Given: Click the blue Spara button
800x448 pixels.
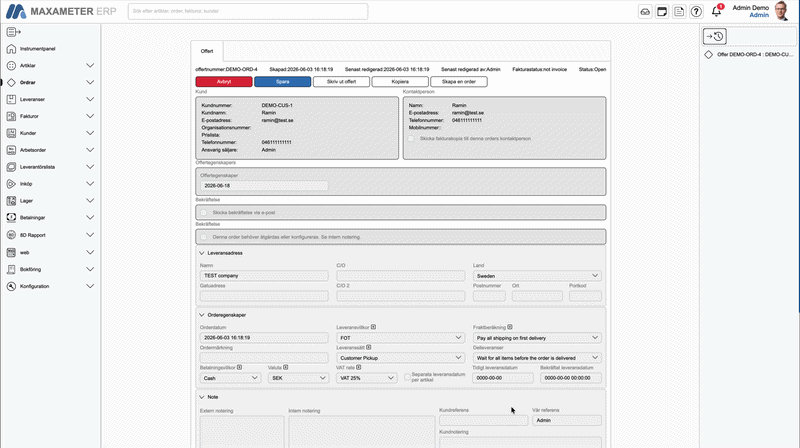Looking at the screenshot, I should pos(283,82).
